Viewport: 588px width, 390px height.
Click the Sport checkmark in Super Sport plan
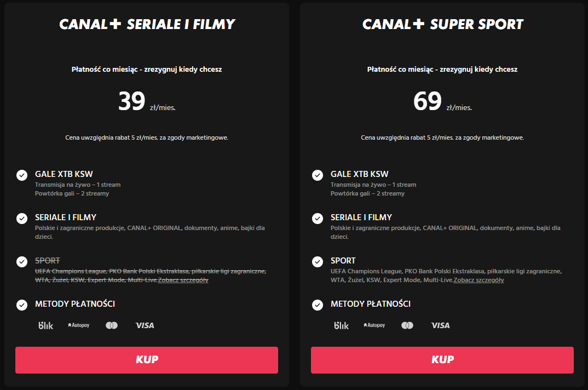(318, 262)
